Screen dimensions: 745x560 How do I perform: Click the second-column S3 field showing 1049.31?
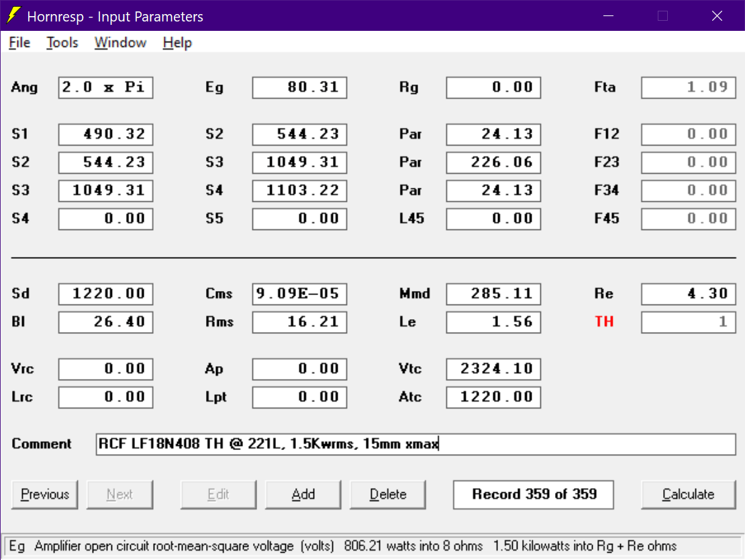click(x=300, y=162)
